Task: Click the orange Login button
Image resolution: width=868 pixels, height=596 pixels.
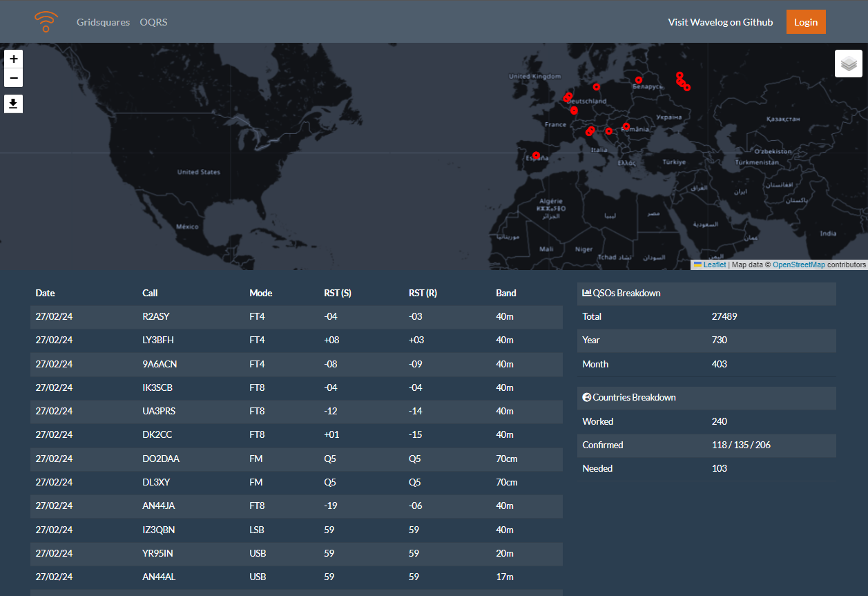Action: tap(806, 22)
